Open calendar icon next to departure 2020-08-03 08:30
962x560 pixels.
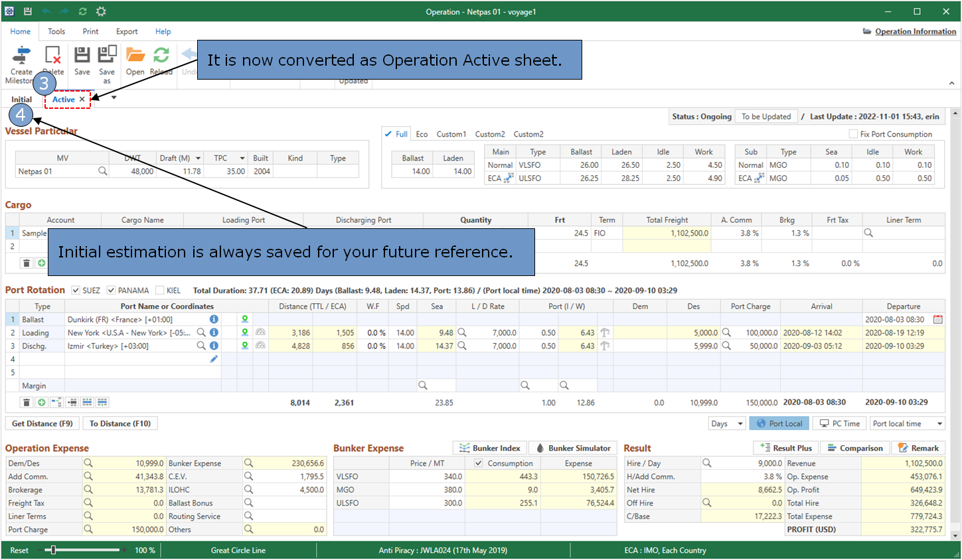point(938,319)
